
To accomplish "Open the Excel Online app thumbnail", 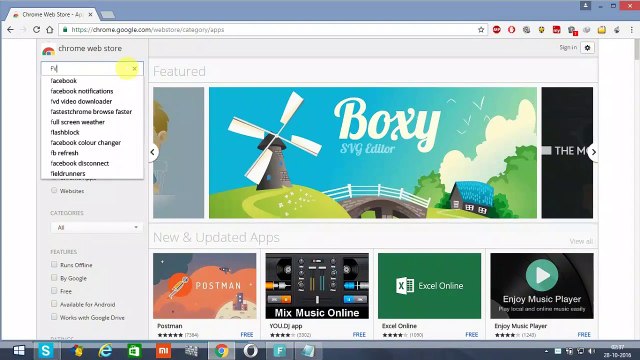I will [429, 286].
